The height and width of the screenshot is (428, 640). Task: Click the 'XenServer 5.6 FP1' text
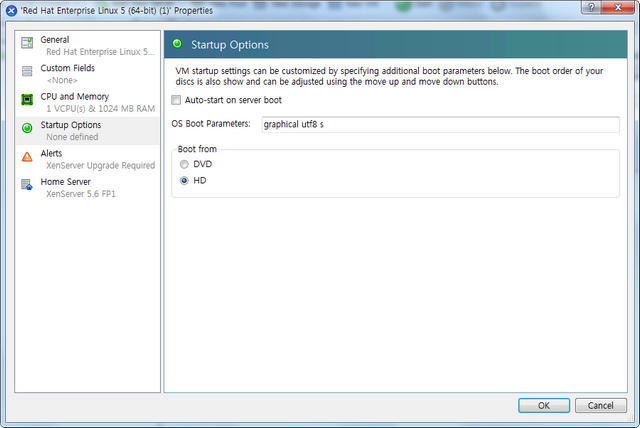point(81,194)
